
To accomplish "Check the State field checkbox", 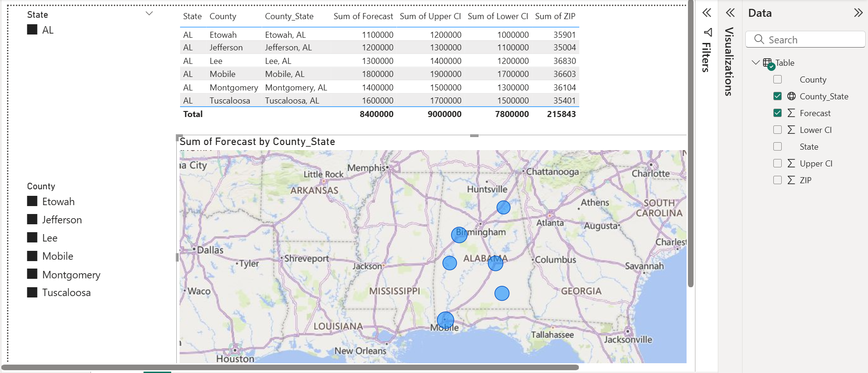I will coord(778,146).
